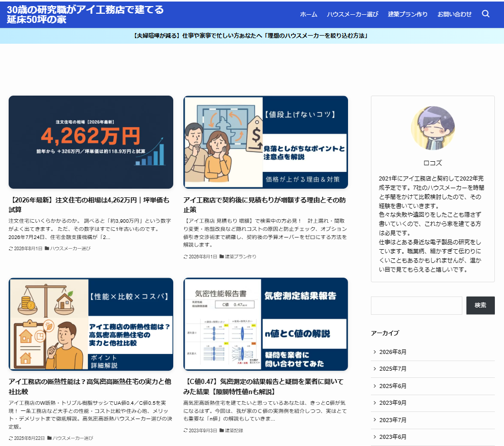The width and height of the screenshot is (504, 446).
Task: Click excerpt starting 高気密高断熱住宅を建てたいと
Action: pyautogui.click(x=265, y=410)
